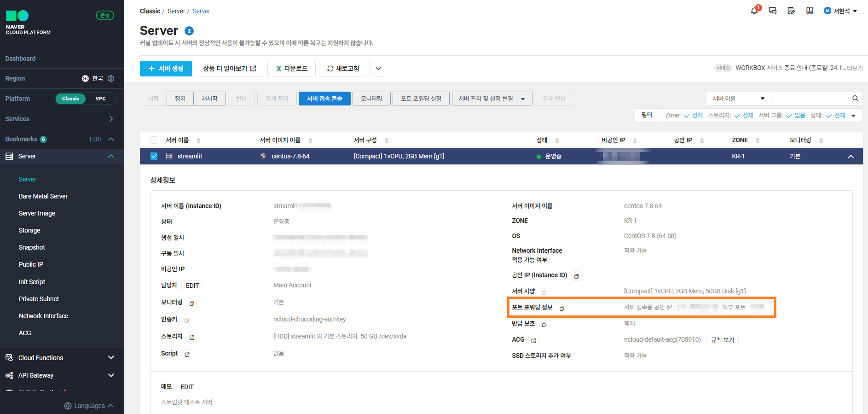Click the search magnifier icon

coord(855,99)
